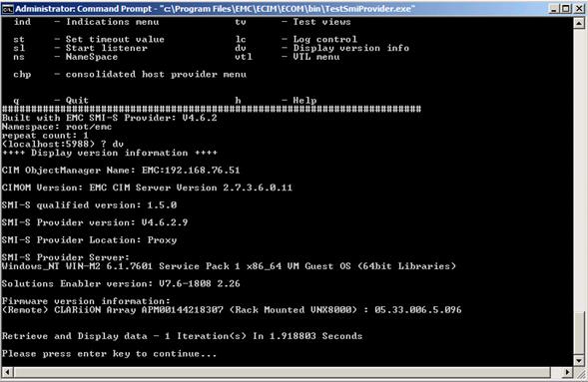588x382 pixels.
Task: Click the 'Display version info' menu text
Action: [351, 48]
